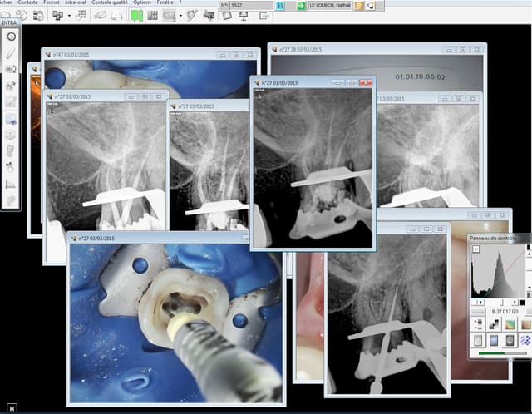Click the blue patient icon beside number field
This screenshot has width=532, height=414.
(279, 6)
